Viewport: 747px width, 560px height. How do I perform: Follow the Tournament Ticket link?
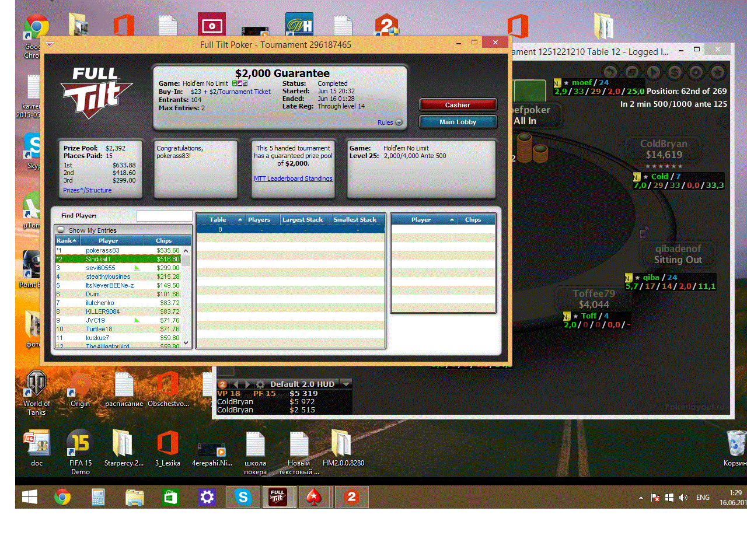tap(244, 92)
